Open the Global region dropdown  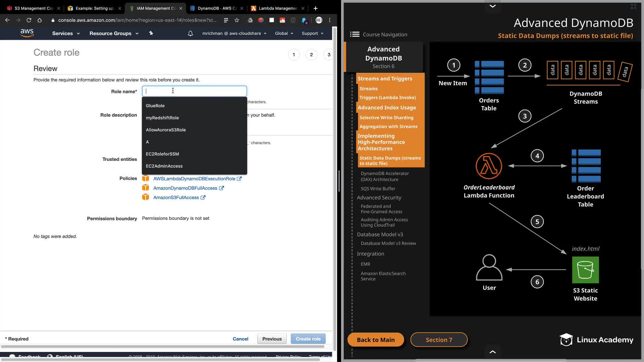click(284, 34)
